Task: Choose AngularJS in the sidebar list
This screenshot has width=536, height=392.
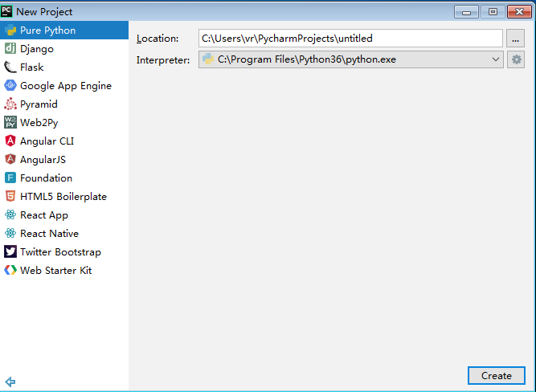Action: pos(43,160)
